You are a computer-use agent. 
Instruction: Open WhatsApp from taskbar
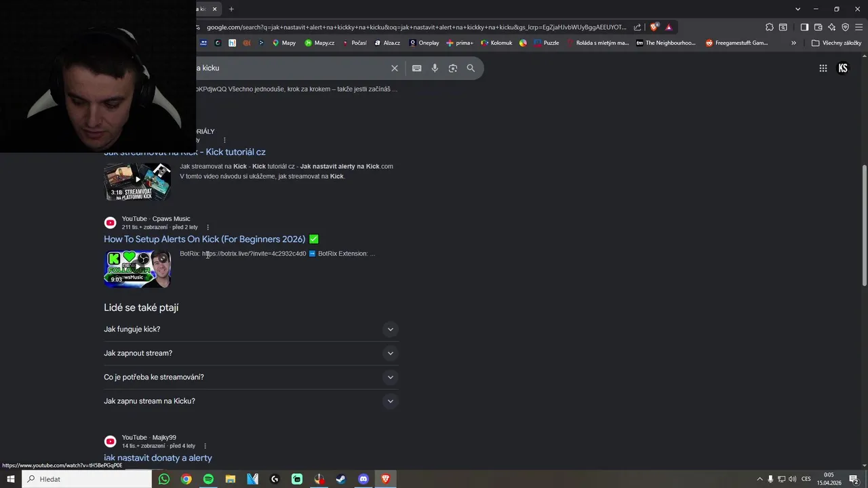tap(164, 479)
